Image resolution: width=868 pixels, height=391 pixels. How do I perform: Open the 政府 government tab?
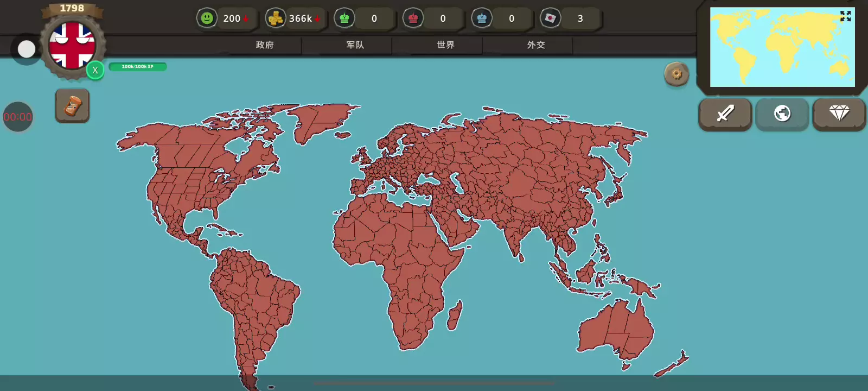pyautogui.click(x=265, y=45)
